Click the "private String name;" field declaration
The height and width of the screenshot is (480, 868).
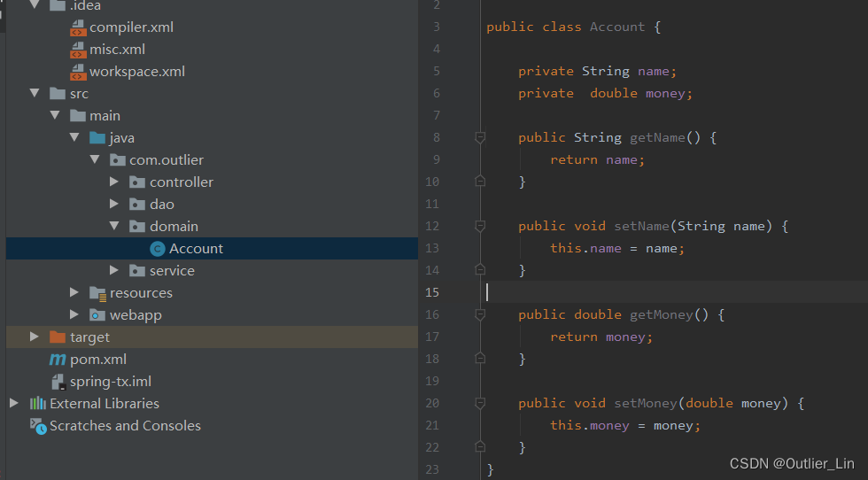[x=597, y=71]
